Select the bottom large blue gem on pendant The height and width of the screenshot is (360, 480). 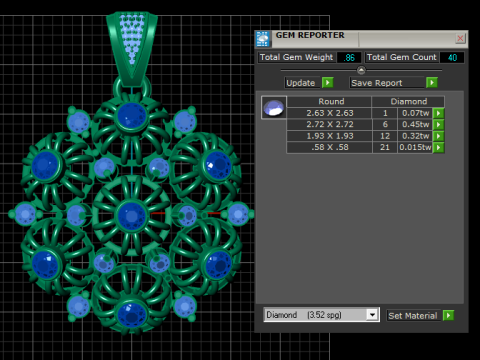(132, 314)
